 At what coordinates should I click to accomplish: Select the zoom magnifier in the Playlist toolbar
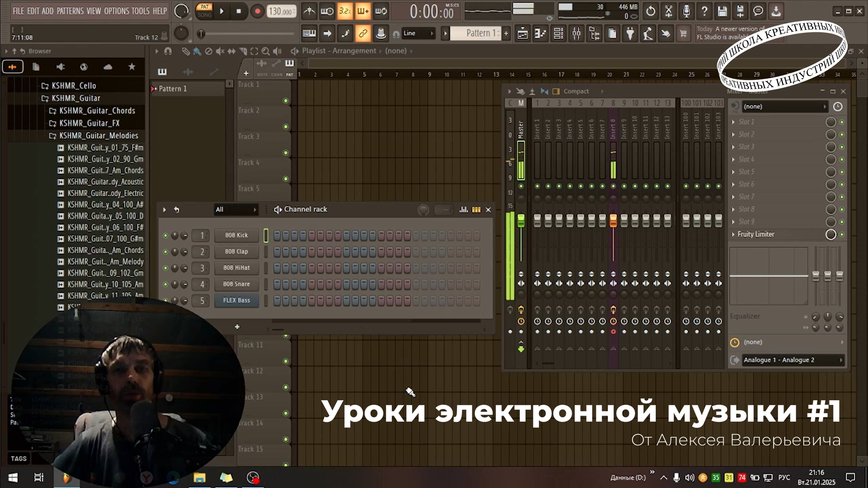click(266, 51)
